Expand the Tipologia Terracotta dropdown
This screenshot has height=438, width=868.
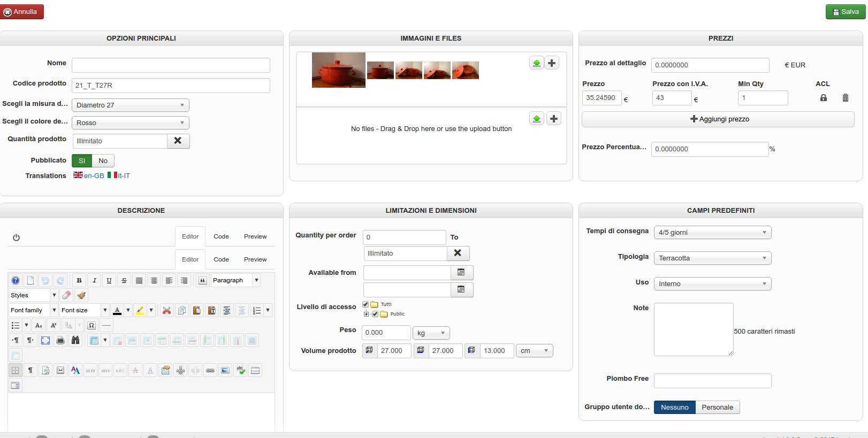[712, 258]
